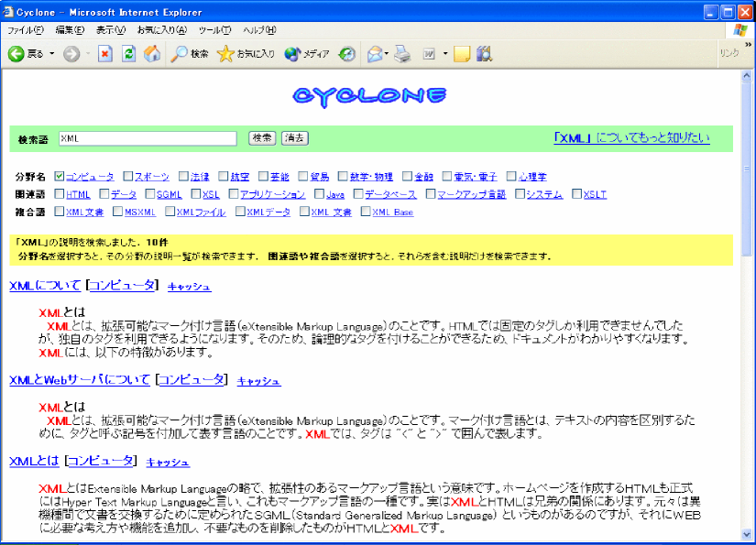Go to the Home page icon

(152, 53)
